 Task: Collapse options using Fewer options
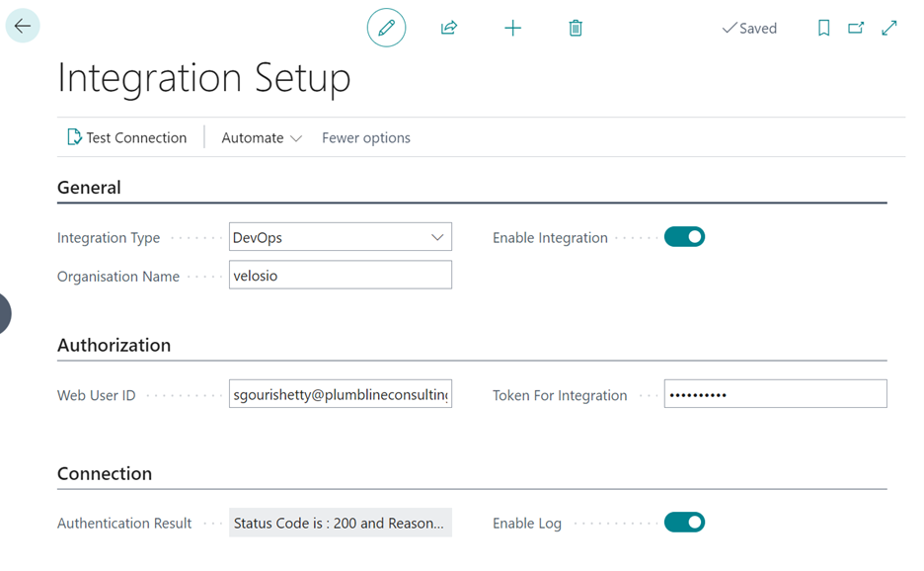365,137
